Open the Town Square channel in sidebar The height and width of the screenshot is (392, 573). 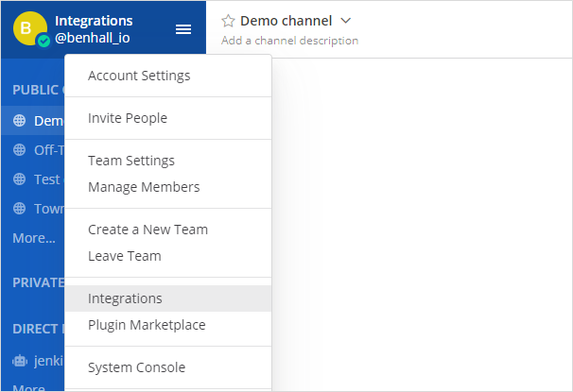[33, 209]
